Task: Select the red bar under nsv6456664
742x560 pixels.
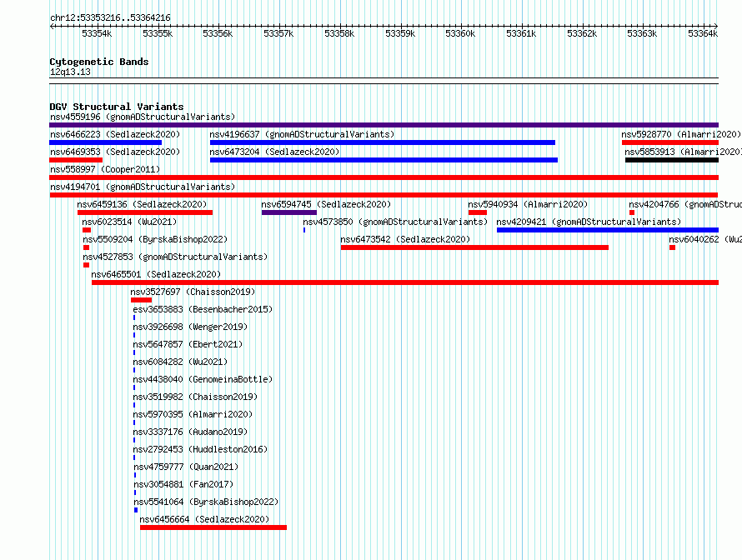Action: pos(213,527)
